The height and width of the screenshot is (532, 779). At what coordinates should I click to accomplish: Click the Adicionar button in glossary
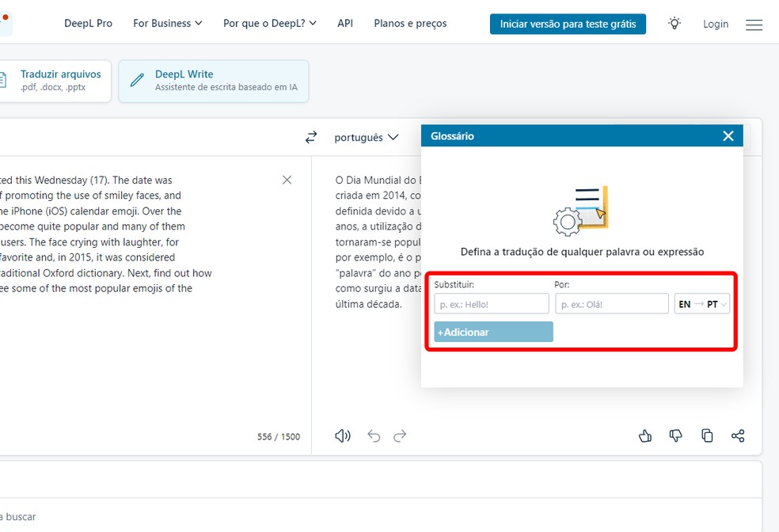(x=492, y=332)
